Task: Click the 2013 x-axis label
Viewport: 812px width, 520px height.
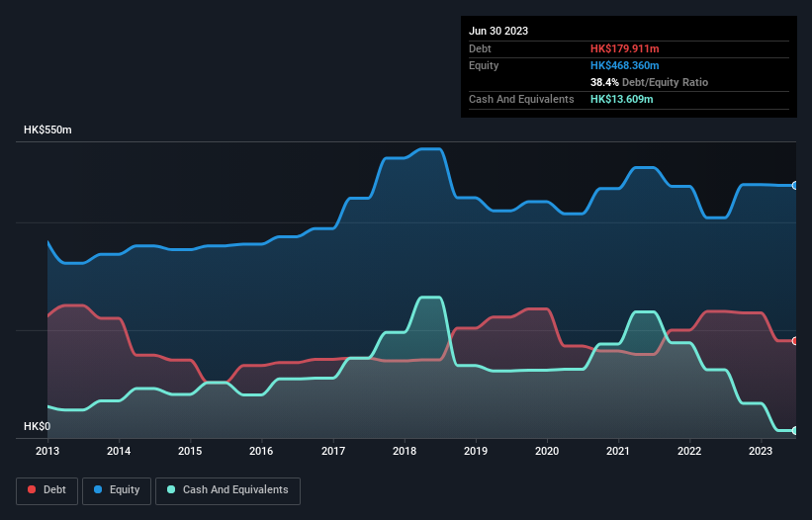Action: click(x=47, y=451)
